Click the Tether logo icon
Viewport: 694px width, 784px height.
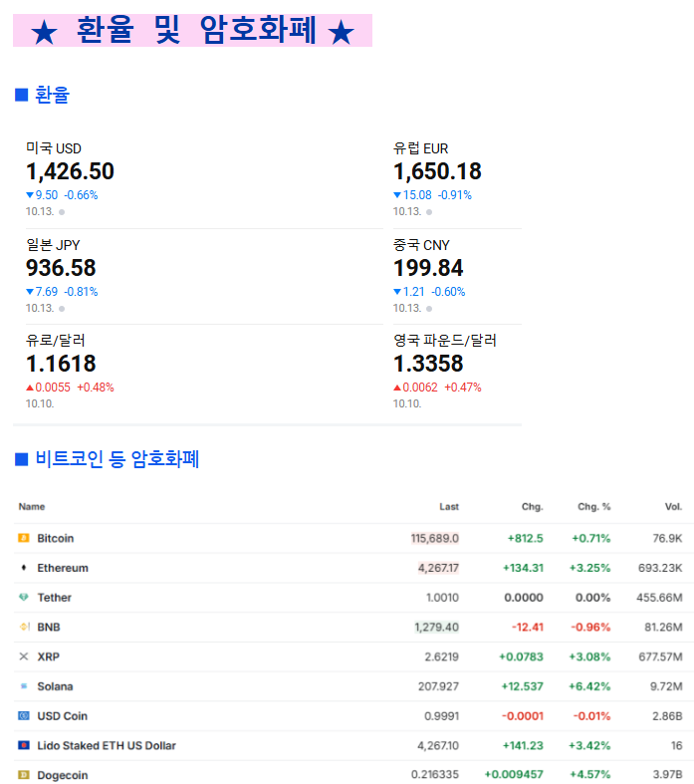tap(24, 598)
